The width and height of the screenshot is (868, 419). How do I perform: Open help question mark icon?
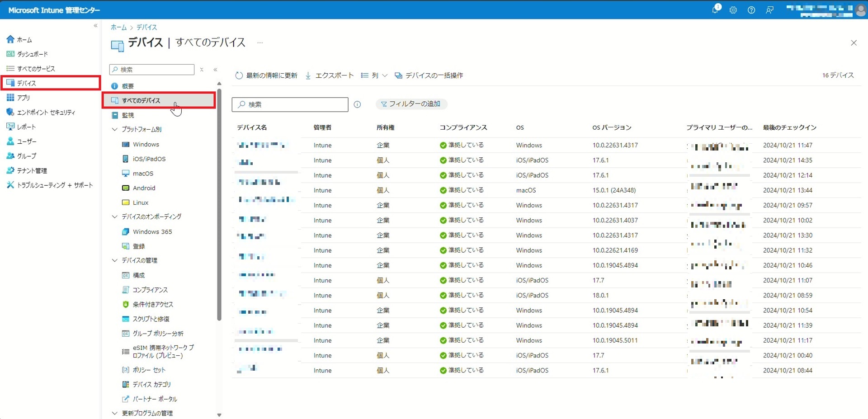pos(751,10)
